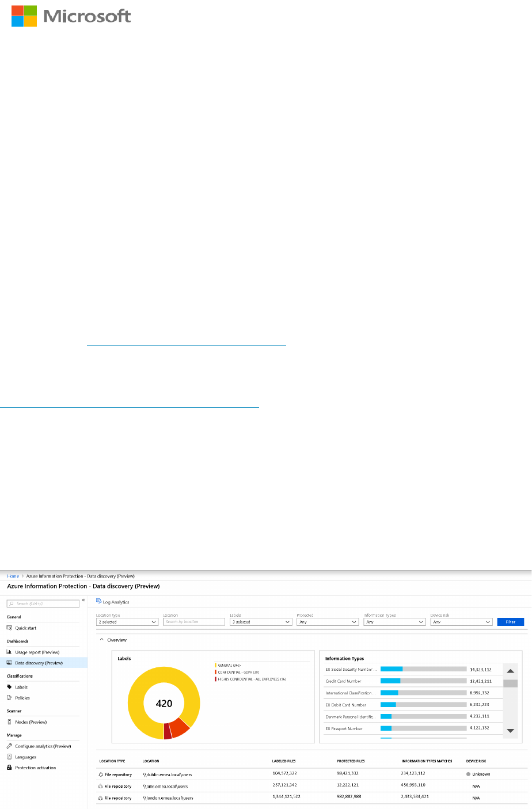Image resolution: width=532 pixels, height=809 pixels.
Task: Click the gray Unknown device risk dot
Action: [x=468, y=774]
